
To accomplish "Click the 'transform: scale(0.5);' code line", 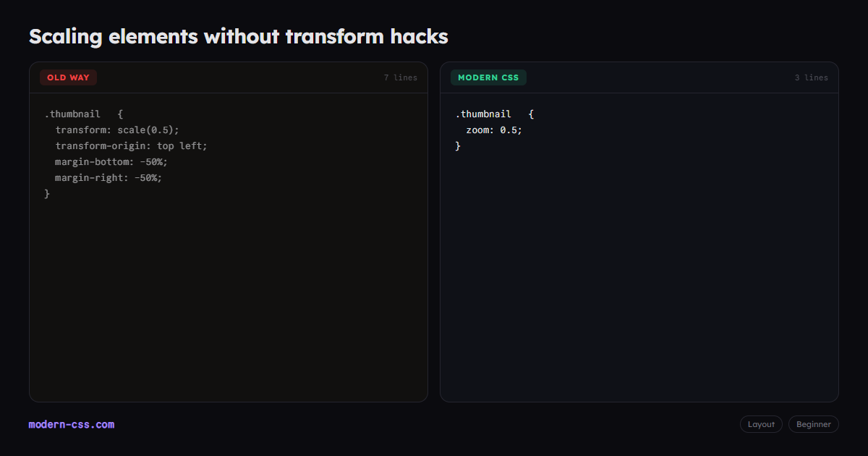I will pos(117,130).
